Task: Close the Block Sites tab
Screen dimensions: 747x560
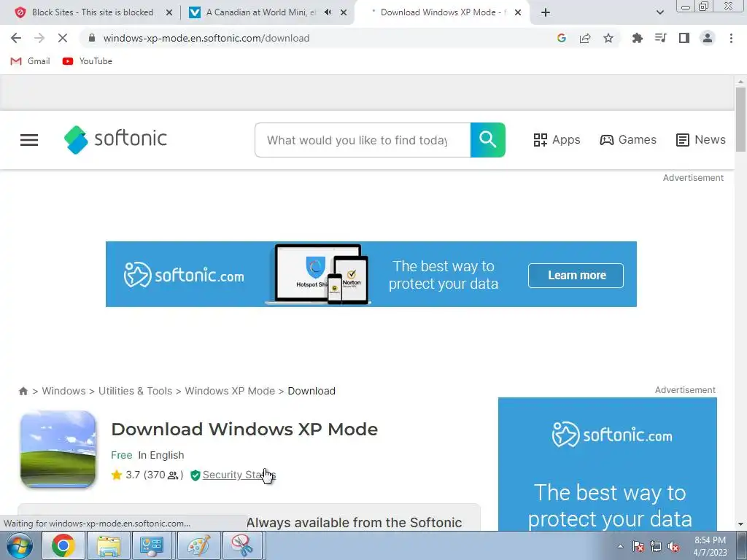Action: click(x=169, y=13)
